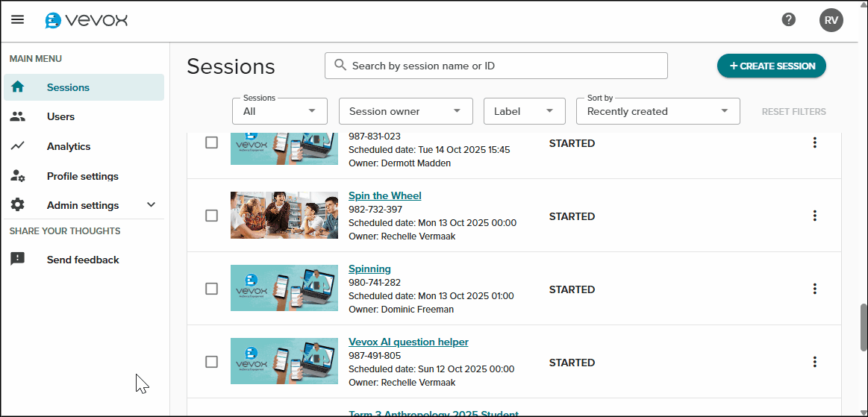Open options menu for Spin the Wheel session
Screen dimensions: 868x417
[814, 216]
